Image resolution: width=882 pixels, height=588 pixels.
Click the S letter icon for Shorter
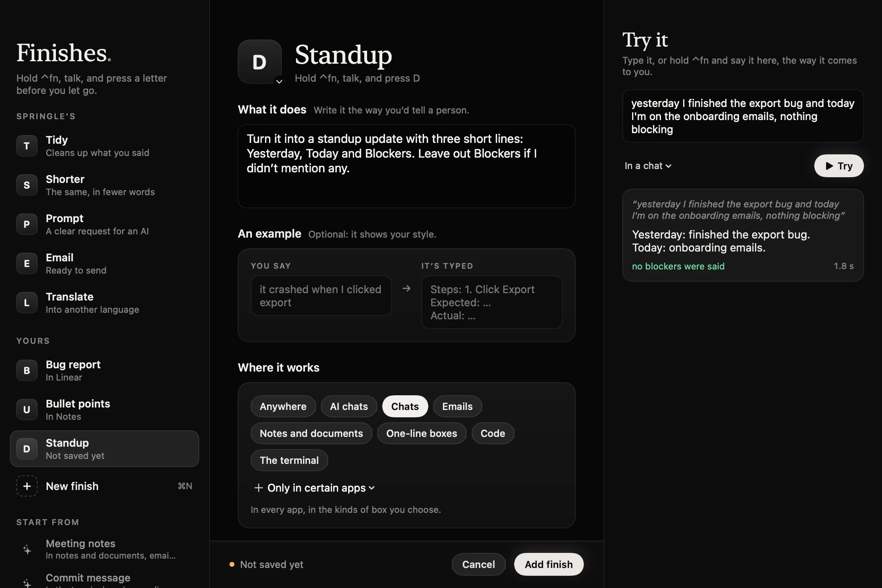27,185
